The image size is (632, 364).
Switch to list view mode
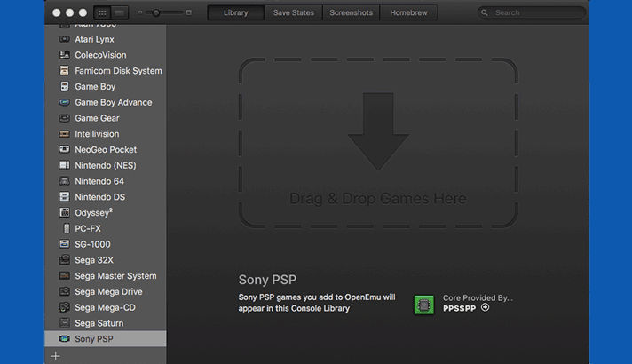pos(120,12)
